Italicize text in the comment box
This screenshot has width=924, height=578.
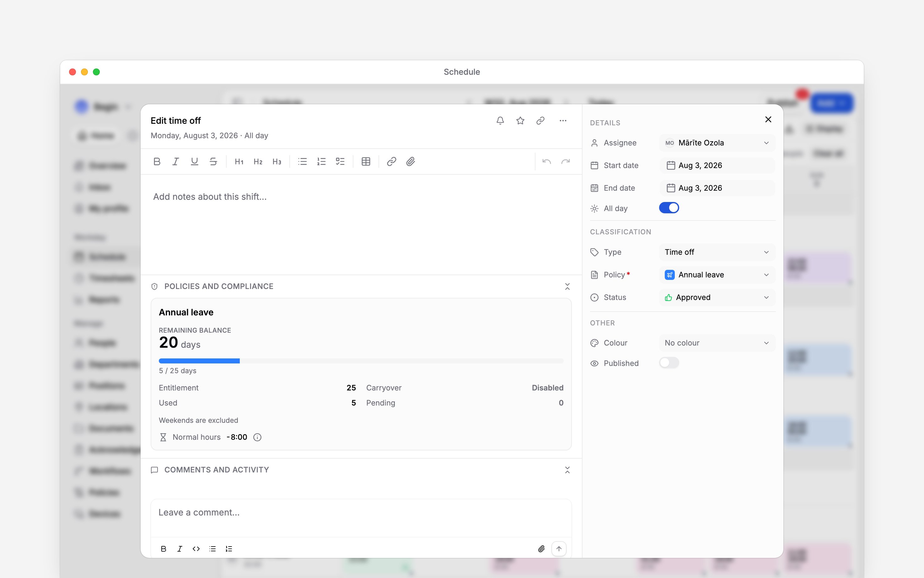click(180, 549)
